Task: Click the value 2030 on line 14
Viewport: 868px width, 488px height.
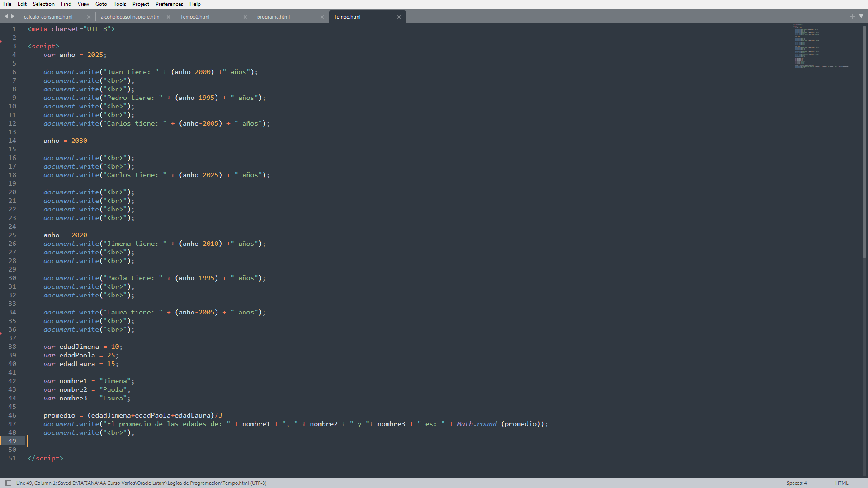Action: point(79,141)
